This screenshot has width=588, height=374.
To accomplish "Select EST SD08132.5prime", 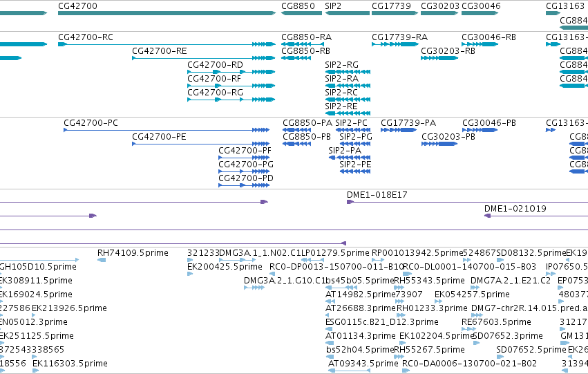I will (x=500, y=260).
